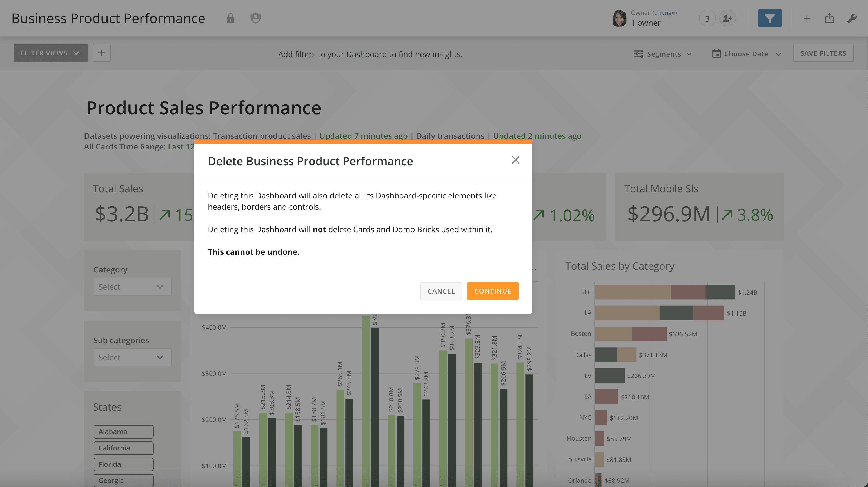Click the owner change link
This screenshot has width=868, height=487.
tap(664, 13)
